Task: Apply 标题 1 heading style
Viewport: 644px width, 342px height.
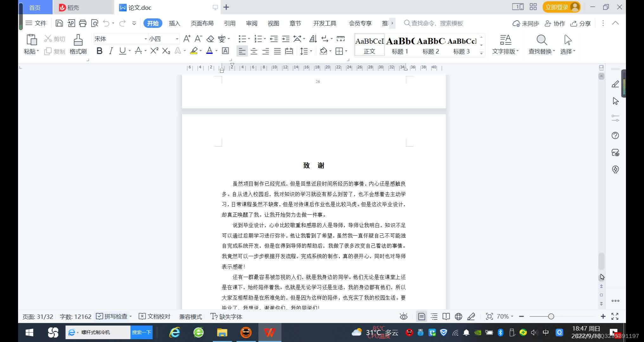Action: tap(400, 45)
